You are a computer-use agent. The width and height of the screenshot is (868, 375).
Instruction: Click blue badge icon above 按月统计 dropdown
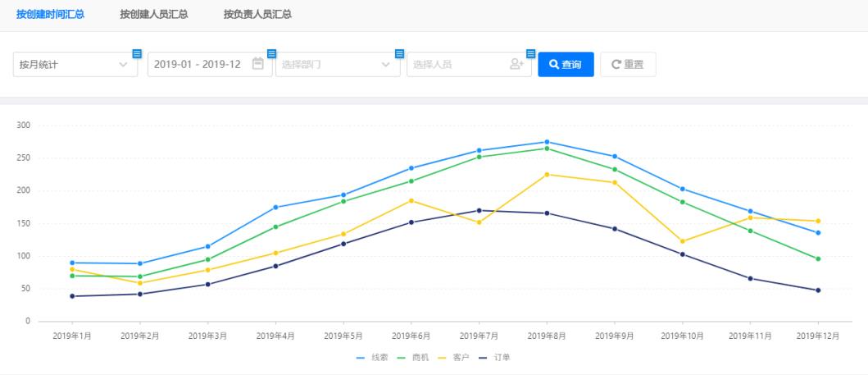137,54
